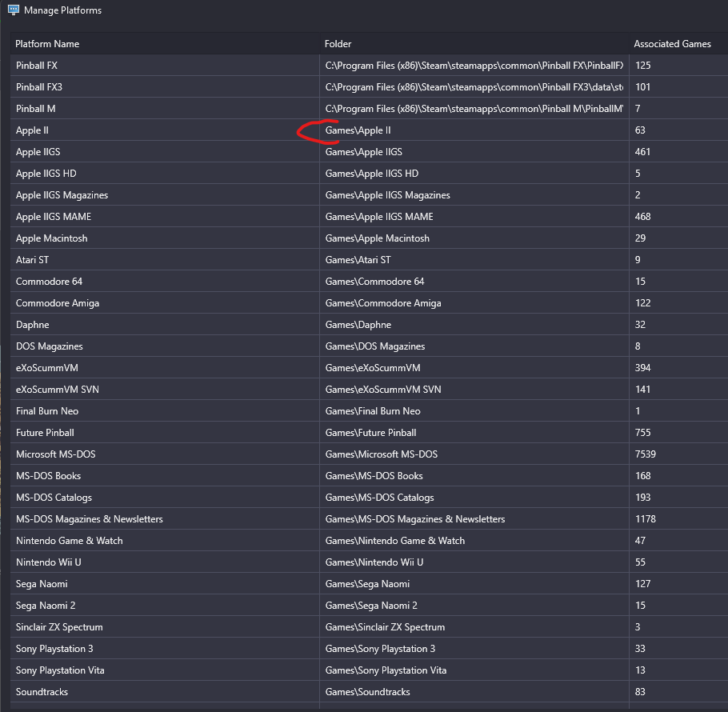728x712 pixels.
Task: Select the Apple Macintosh platform name
Action: tap(51, 238)
